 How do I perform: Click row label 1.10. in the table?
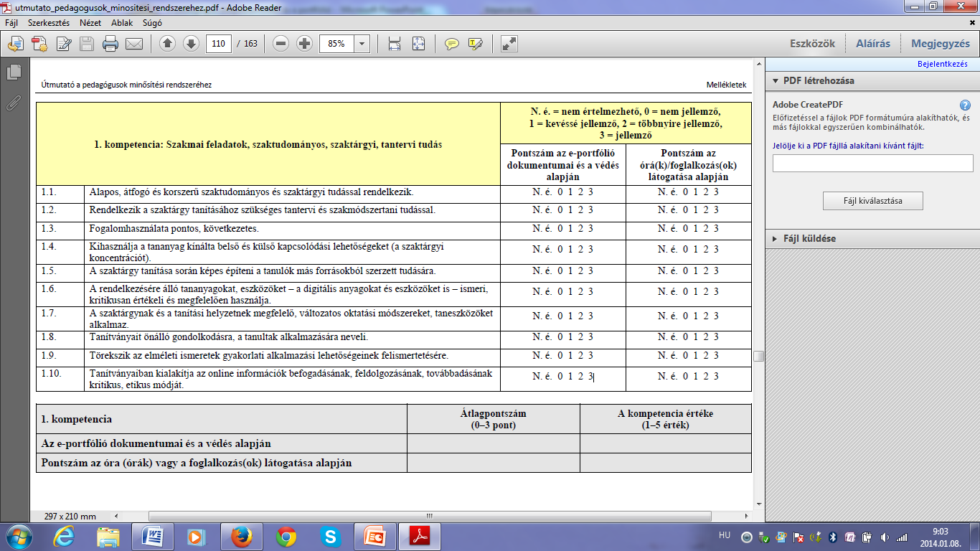52,374
